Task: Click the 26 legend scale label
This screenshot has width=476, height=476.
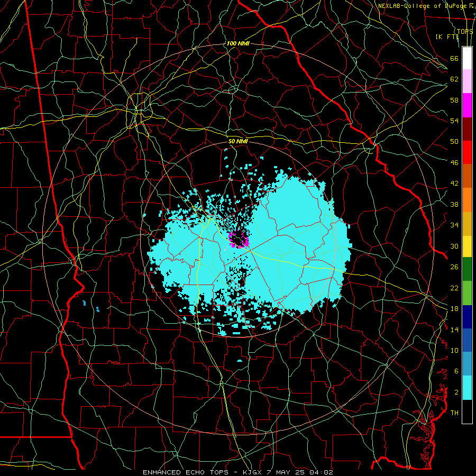Action: pos(454,267)
